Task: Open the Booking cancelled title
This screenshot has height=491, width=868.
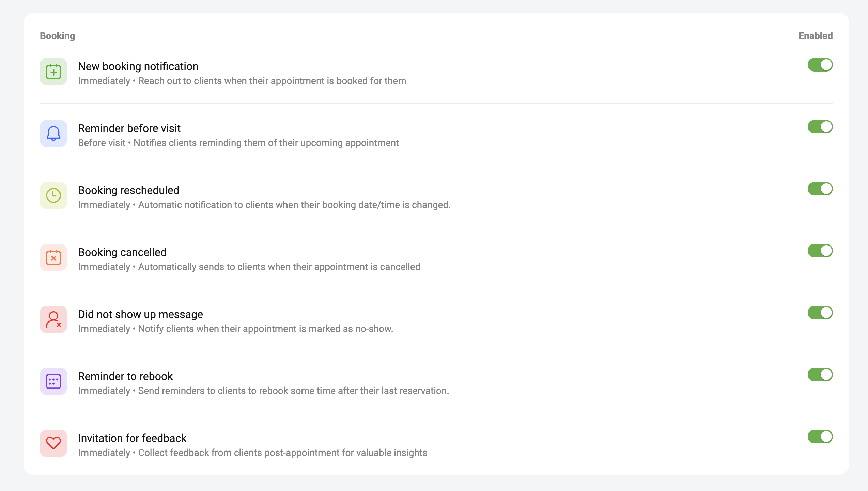Action: (122, 252)
